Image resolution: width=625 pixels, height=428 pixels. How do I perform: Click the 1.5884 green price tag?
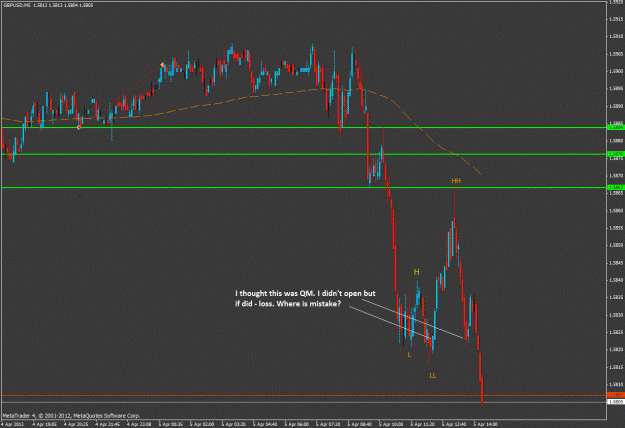pos(615,128)
